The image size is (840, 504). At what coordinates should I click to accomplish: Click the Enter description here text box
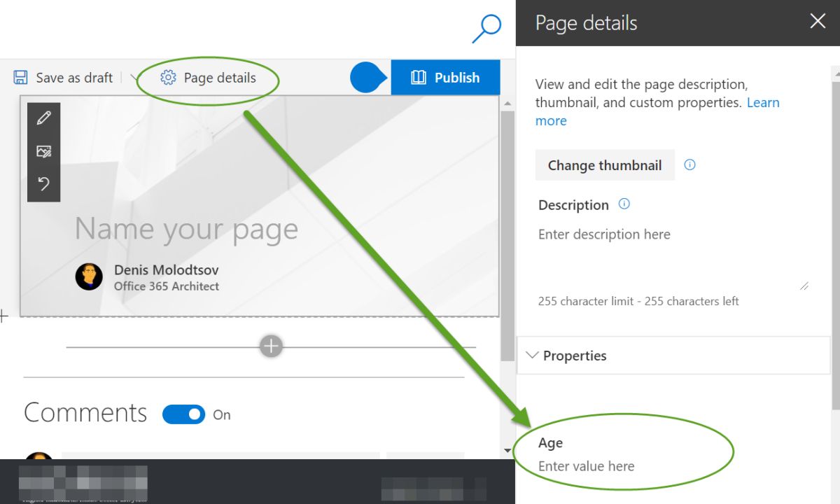click(673, 257)
